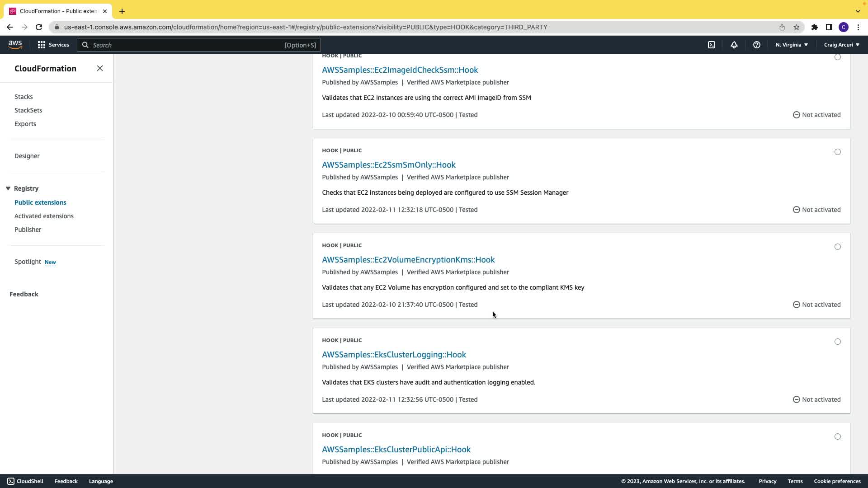Open the AWSSamples::Ec2ImageIdCheckSsm::Hook link
The width and height of the screenshot is (868, 488).
coord(400,70)
